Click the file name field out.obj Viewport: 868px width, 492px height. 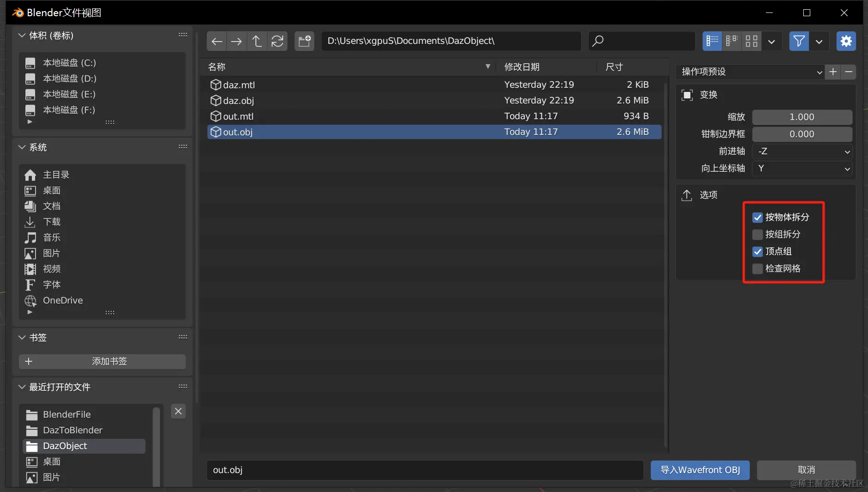coord(425,470)
